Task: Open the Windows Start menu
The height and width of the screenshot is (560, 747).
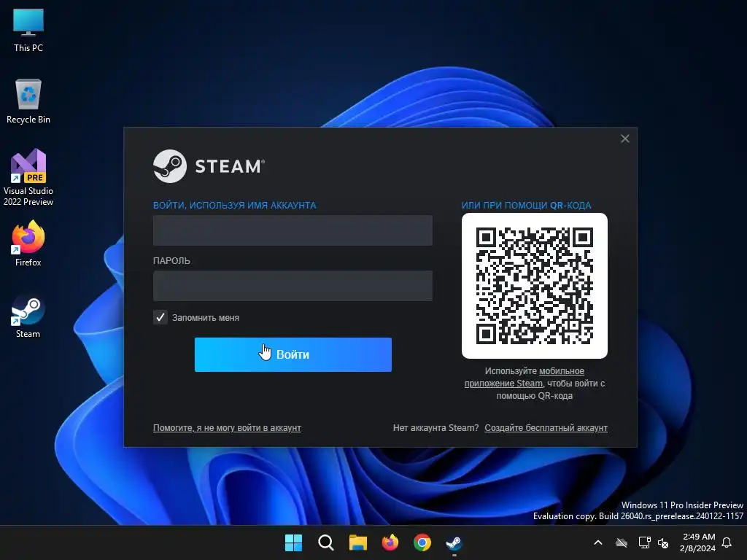Action: 293,542
